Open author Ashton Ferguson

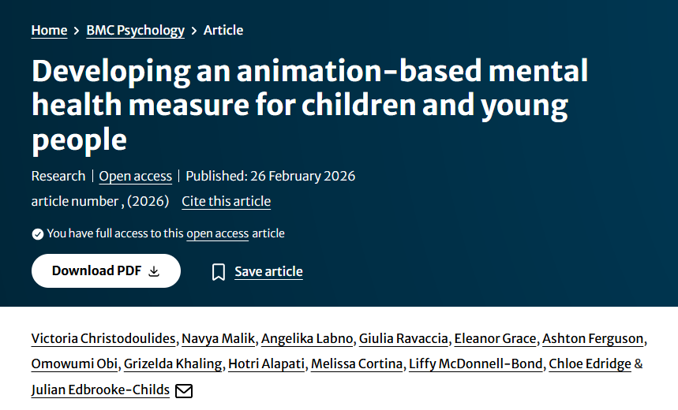[593, 338]
